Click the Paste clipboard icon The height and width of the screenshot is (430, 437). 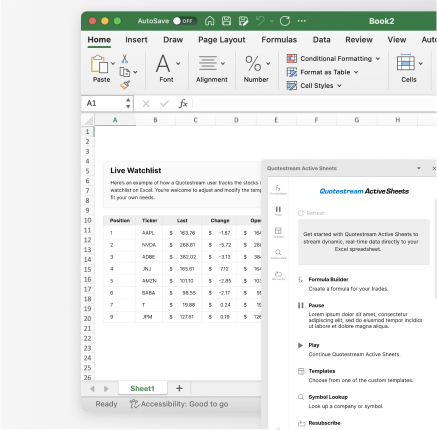pos(99,64)
